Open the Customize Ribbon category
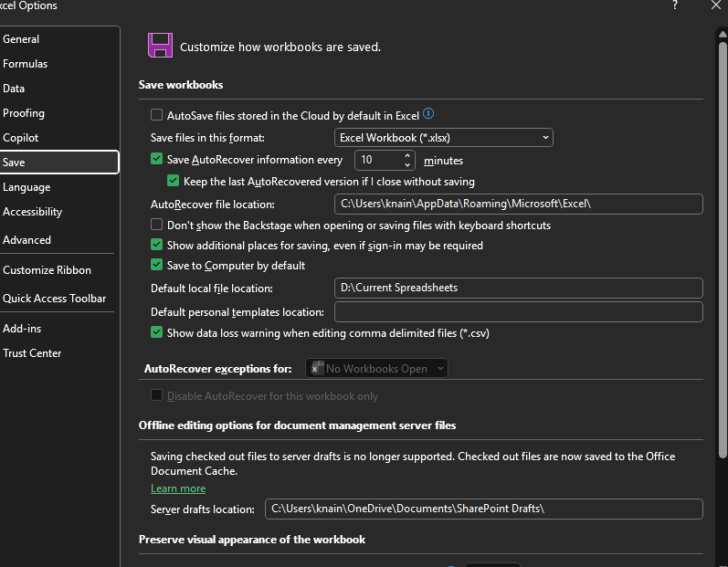The width and height of the screenshot is (728, 567). [x=59, y=269]
